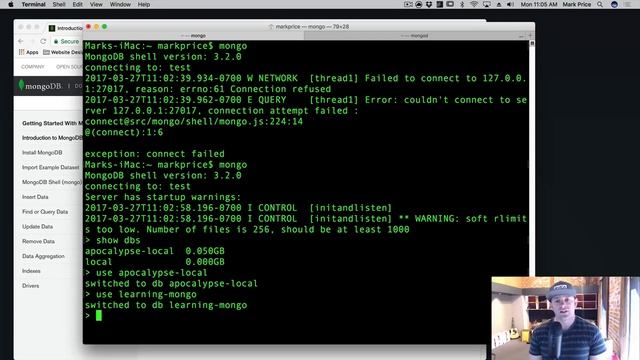Click the eject icon in menu bar
Viewport: 640px width, 360px height.
point(499,4)
